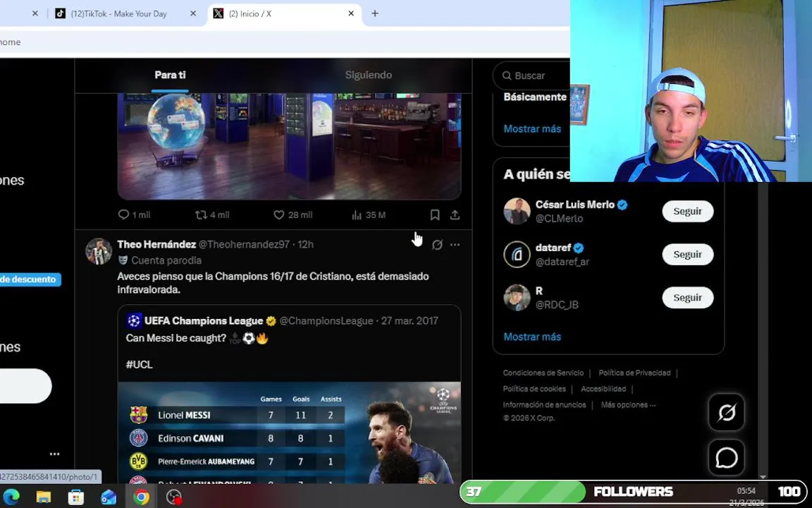Switch to the Siguiendo tab
Screen dimensions: 812x508
[x=368, y=75]
